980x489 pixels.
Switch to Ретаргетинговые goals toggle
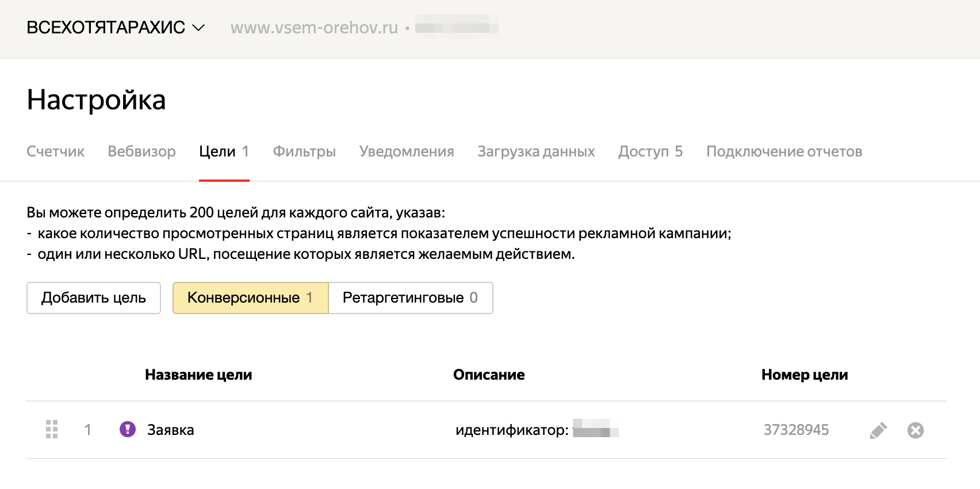tap(411, 298)
